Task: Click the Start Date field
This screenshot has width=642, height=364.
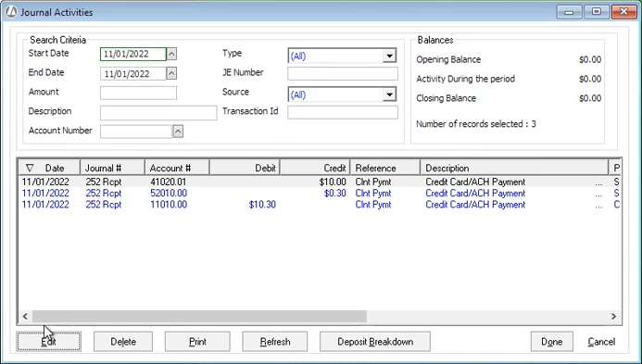Action: coord(133,54)
